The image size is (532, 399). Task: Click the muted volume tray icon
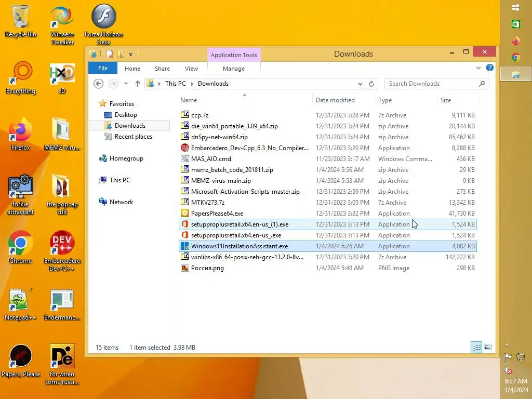point(508,370)
